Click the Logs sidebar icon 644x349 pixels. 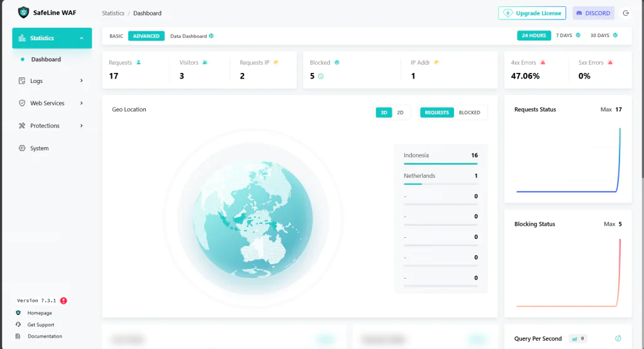click(x=22, y=81)
